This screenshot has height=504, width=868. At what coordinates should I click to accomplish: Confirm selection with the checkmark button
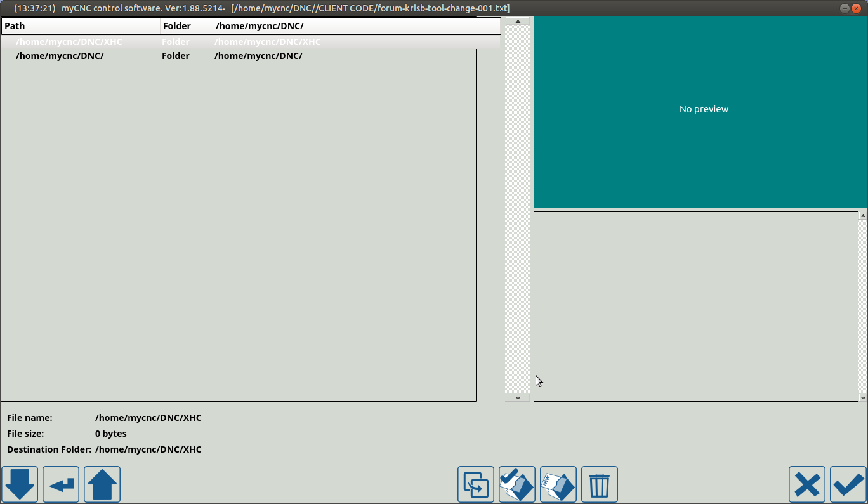[848, 484]
